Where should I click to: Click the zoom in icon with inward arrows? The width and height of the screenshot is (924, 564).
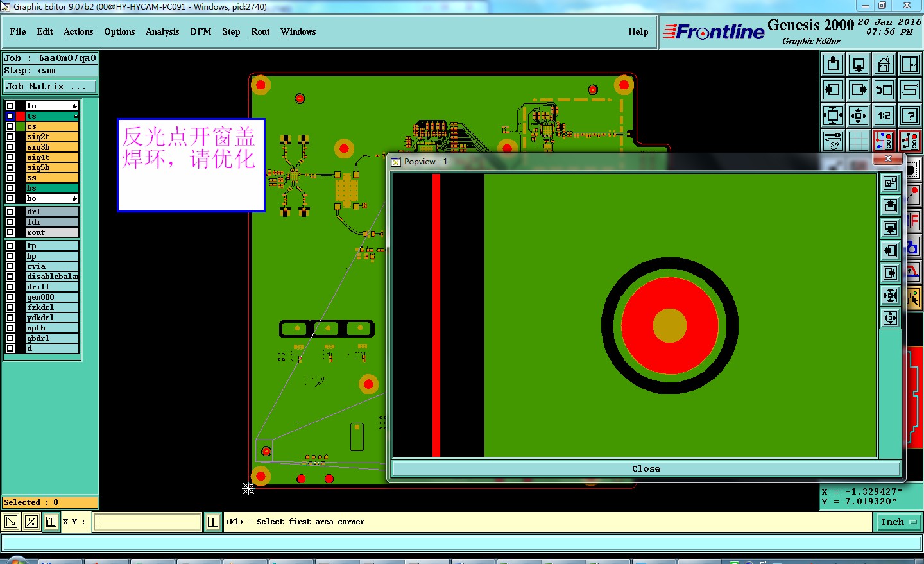(833, 115)
